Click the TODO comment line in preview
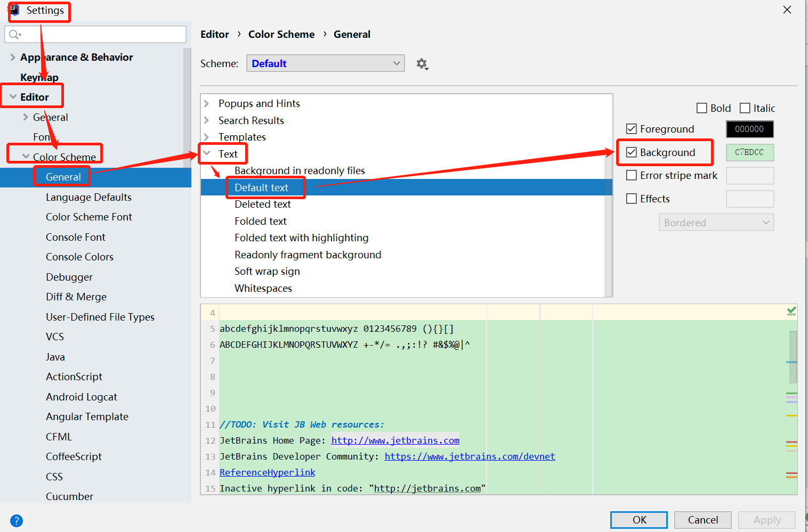The height and width of the screenshot is (532, 808). pyautogui.click(x=302, y=424)
